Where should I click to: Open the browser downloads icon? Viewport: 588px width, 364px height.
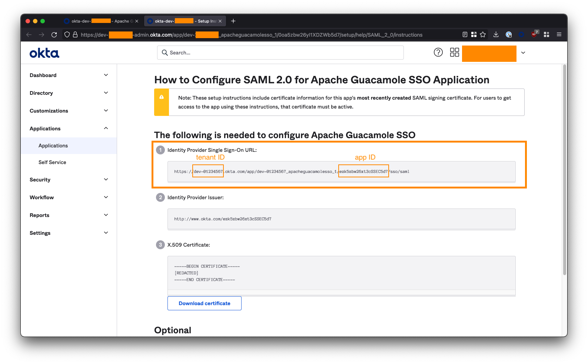click(x=496, y=35)
